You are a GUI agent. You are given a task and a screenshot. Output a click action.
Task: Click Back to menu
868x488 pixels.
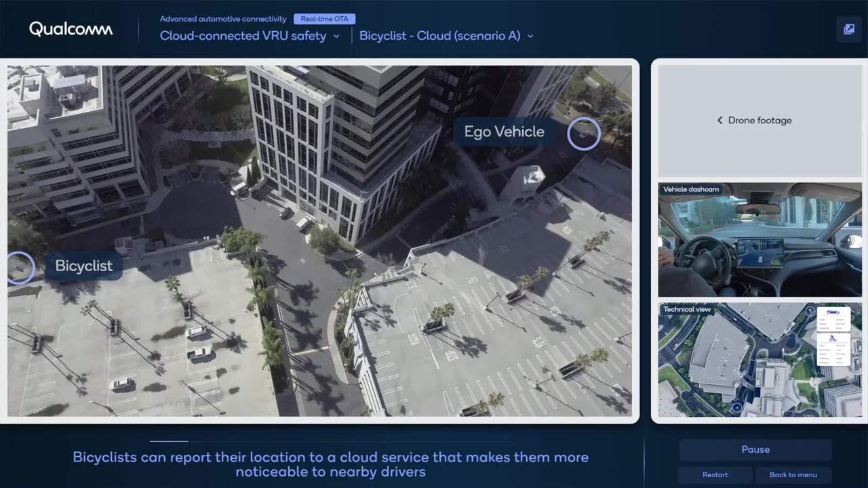coord(793,474)
